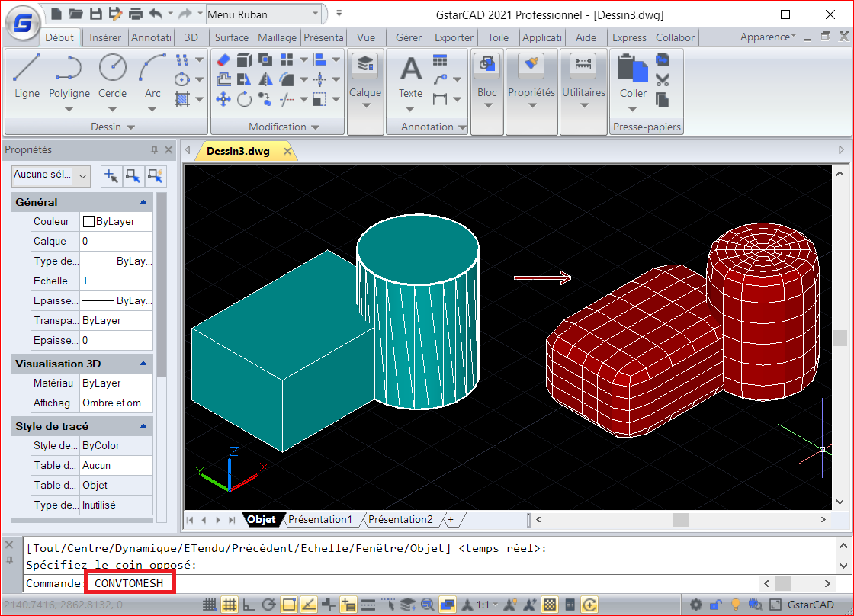Click the Utilitaires measure icon
The image size is (854, 616).
[x=583, y=65]
